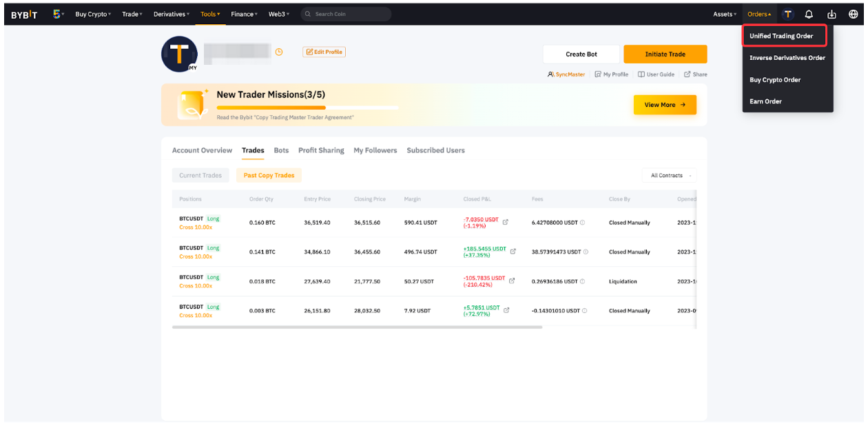Click the Search Coin input field
Viewport: 868px width, 433px height.
point(348,14)
